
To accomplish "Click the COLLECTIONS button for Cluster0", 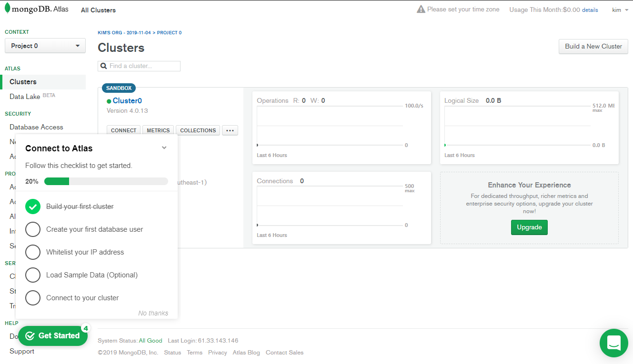I will (x=198, y=130).
